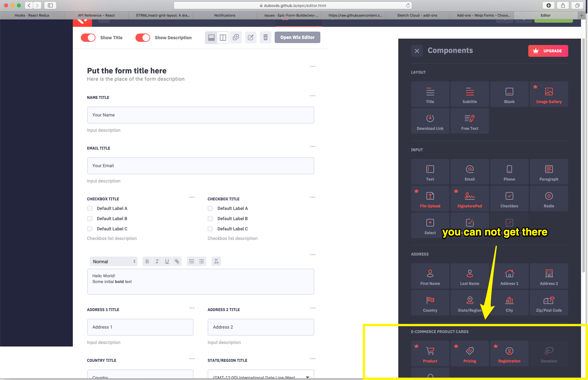This screenshot has width=588, height=380.
Task: Click the ellipsis options next to NAME TITLE
Action: point(312,96)
